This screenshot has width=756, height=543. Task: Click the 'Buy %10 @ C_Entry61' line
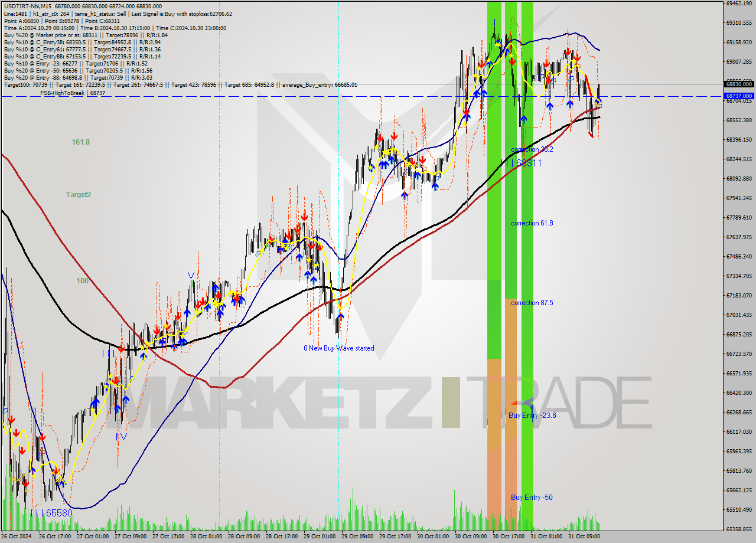coord(82,49)
